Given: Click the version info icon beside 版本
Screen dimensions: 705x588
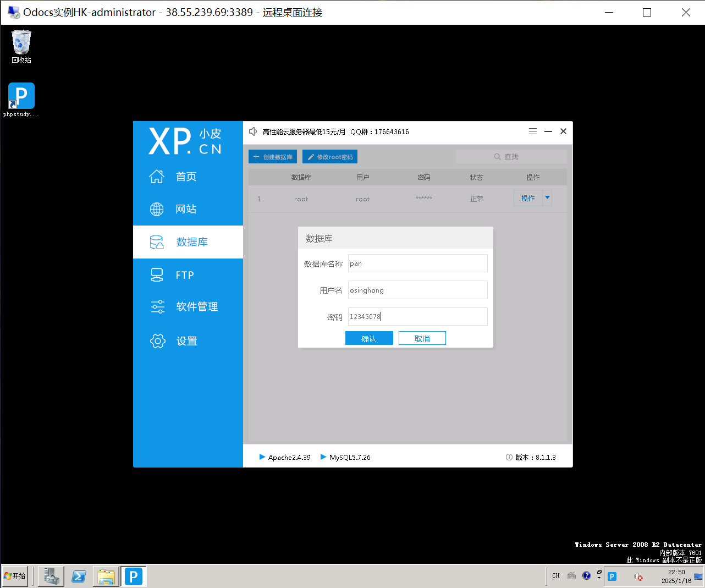Looking at the screenshot, I should (509, 458).
